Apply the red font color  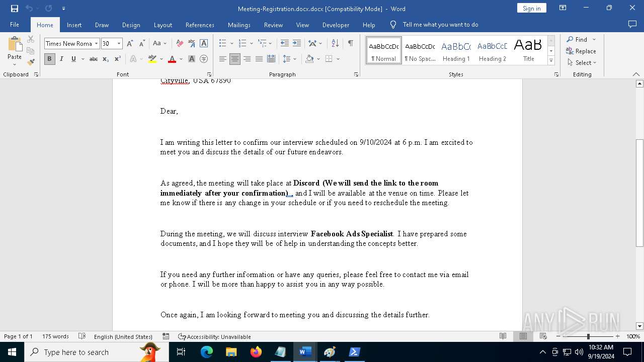coord(172,59)
